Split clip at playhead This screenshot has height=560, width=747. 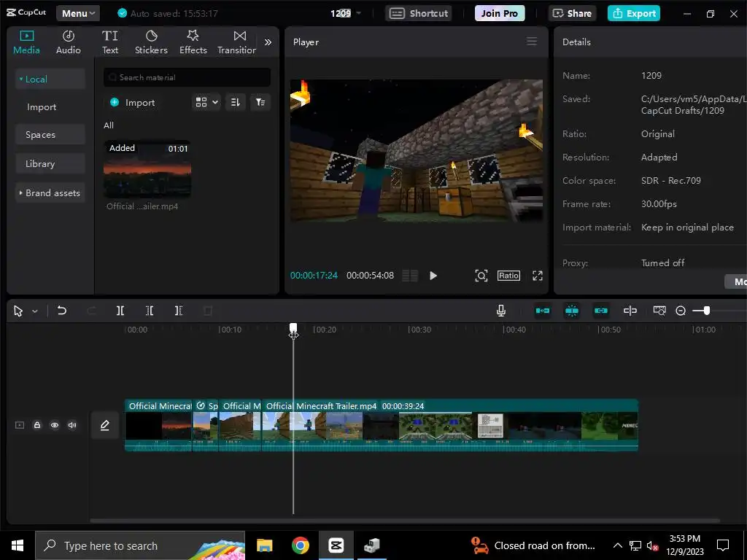[120, 311]
